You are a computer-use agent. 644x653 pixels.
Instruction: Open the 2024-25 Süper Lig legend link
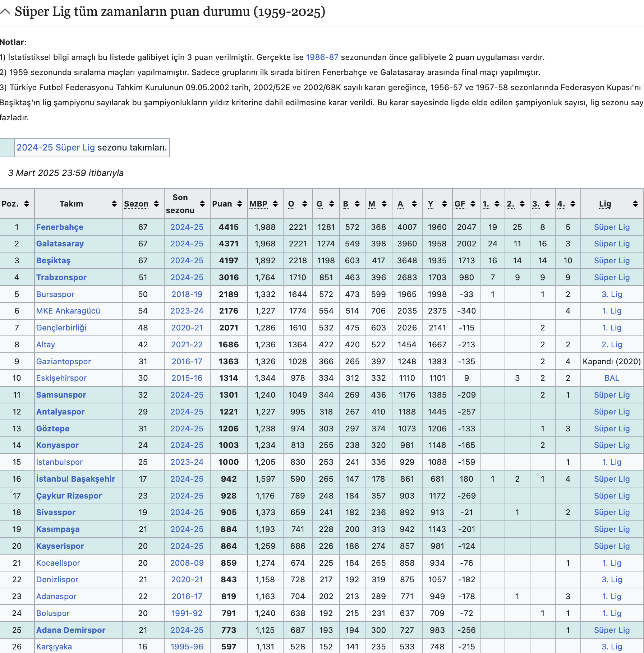(x=56, y=148)
